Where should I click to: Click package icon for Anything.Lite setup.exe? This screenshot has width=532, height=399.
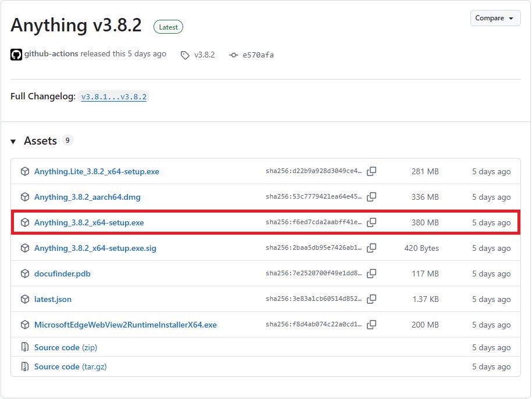tap(25, 171)
